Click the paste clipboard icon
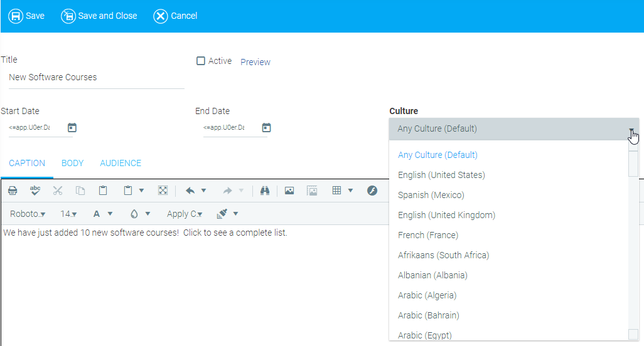Viewport: 644px width, 346px height. (103, 191)
